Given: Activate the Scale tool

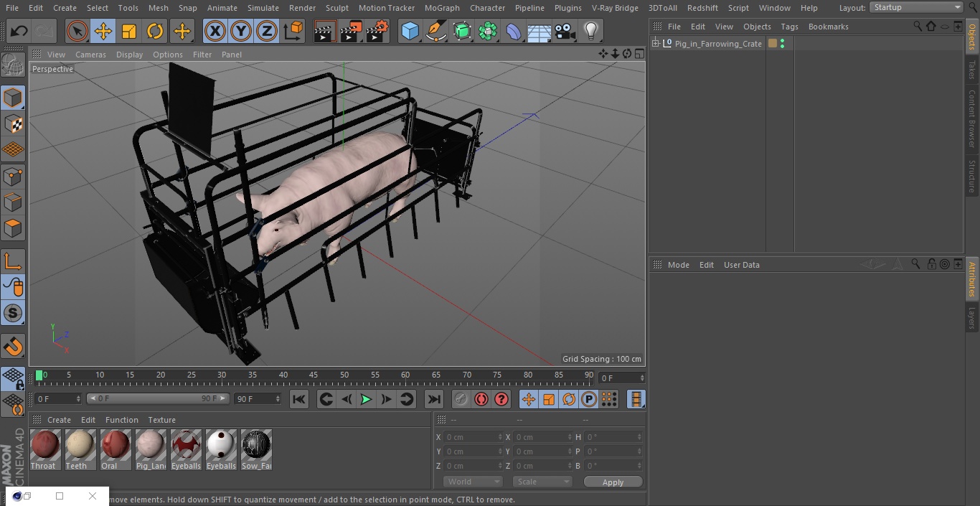Looking at the screenshot, I should (129, 31).
